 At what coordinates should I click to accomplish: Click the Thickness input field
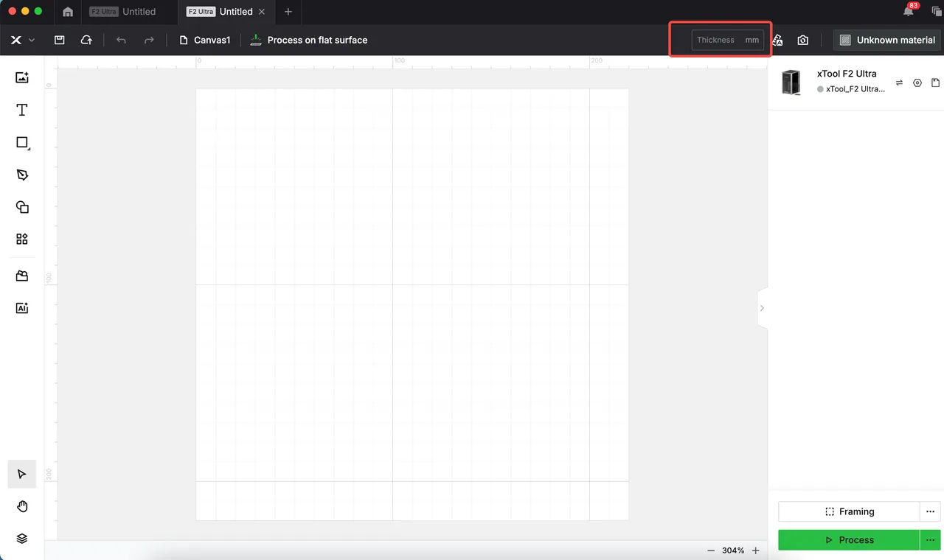coord(728,40)
